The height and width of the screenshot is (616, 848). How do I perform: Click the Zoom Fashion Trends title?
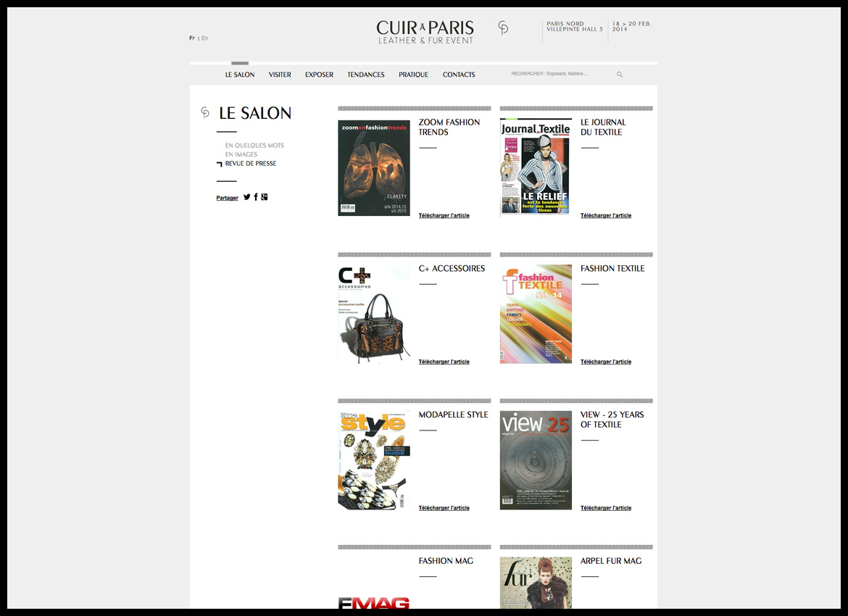coord(449,127)
